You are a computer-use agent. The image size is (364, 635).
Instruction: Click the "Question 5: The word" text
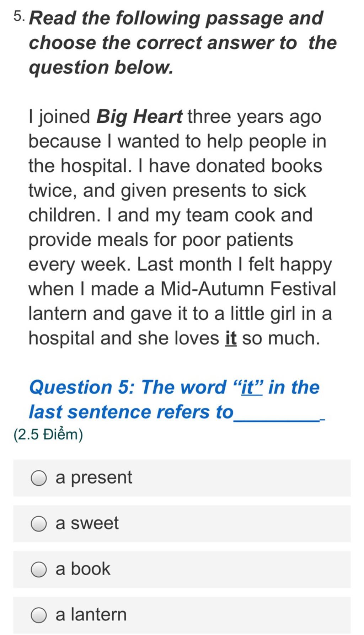point(128,387)
